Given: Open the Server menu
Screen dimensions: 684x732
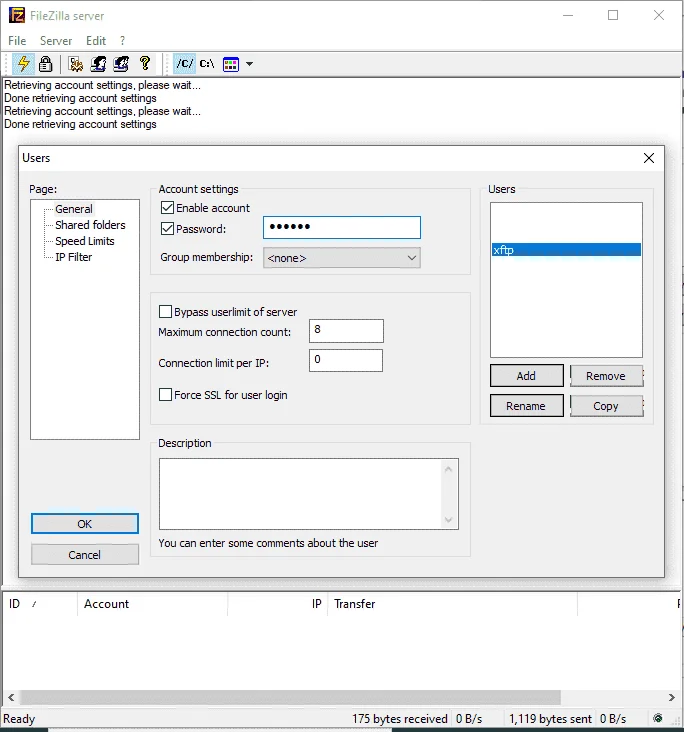Looking at the screenshot, I should click(x=56, y=41).
